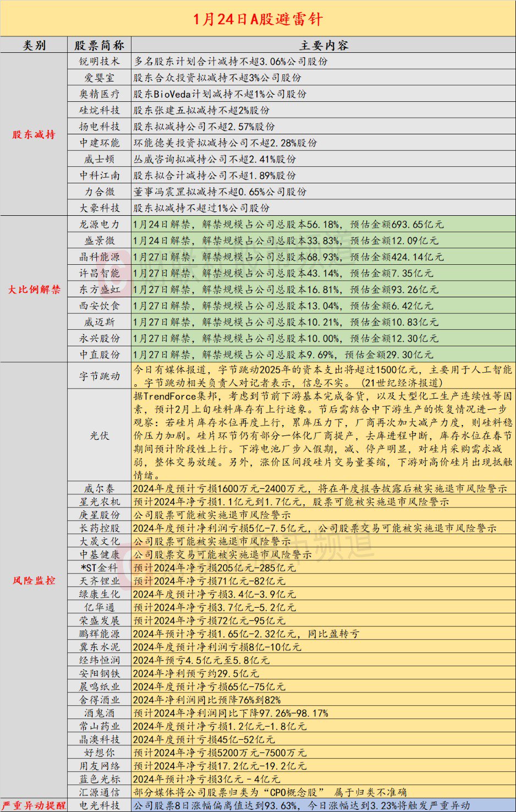This screenshot has width=516, height=812.
Task: Select stock name '星光农机'
Action: pyautogui.click(x=100, y=502)
